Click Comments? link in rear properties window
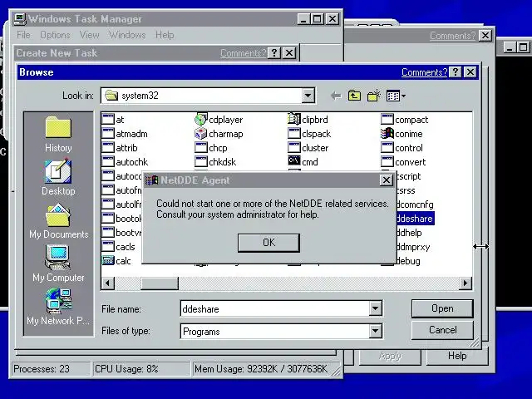The width and height of the screenshot is (532, 399). tap(452, 36)
